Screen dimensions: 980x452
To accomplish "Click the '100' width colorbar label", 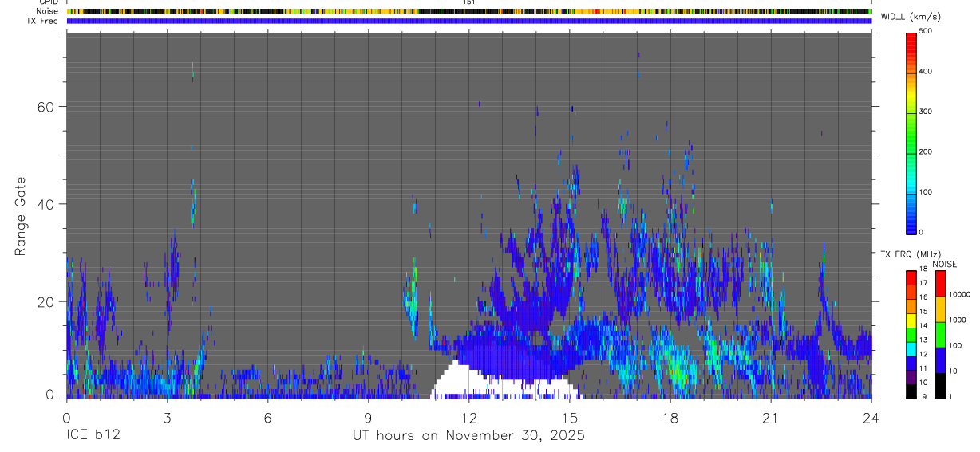I will tap(926, 192).
